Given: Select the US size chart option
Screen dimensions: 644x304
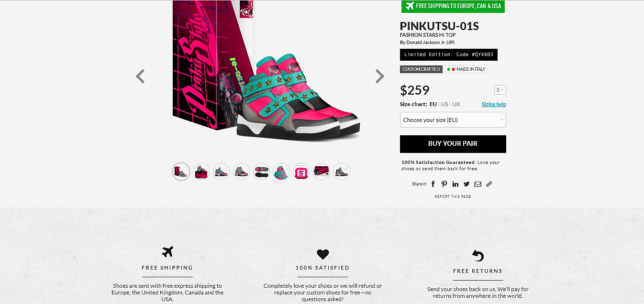Looking at the screenshot, I should click(x=444, y=104).
